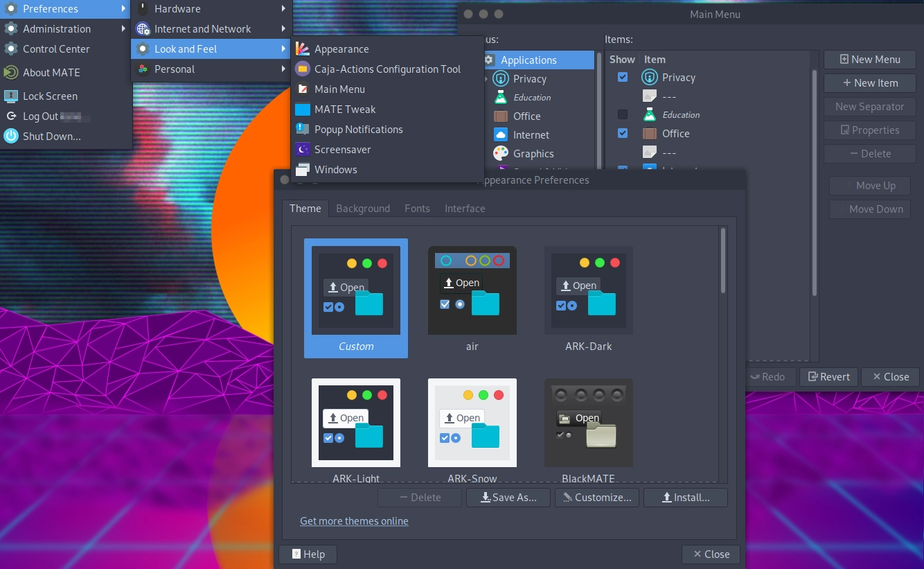924x569 pixels.
Task: Follow the Get more themes online link
Action: pyautogui.click(x=354, y=521)
